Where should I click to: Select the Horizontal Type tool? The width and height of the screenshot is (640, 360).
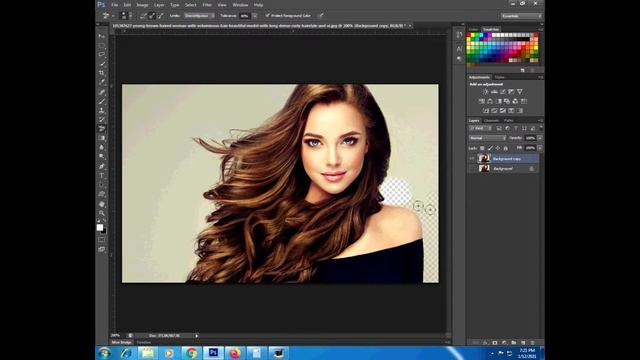tap(102, 176)
